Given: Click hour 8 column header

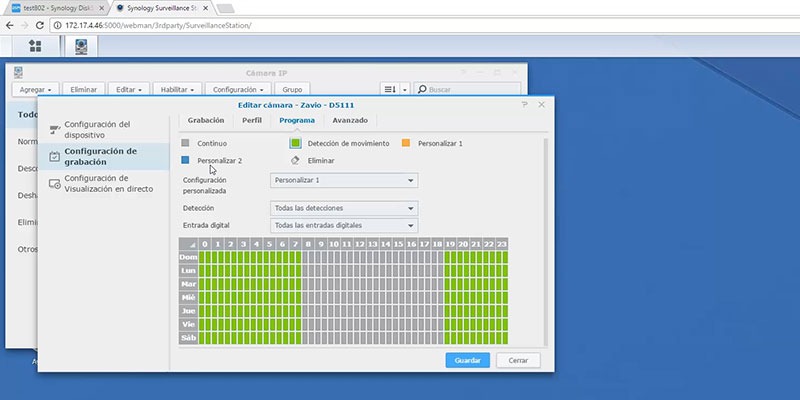Looking at the screenshot, I should point(308,244).
